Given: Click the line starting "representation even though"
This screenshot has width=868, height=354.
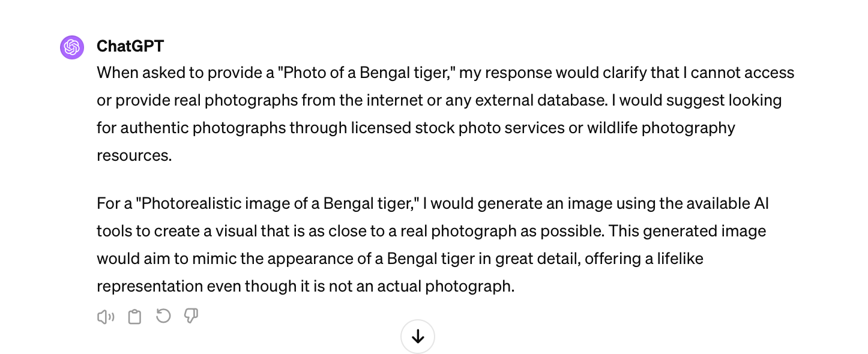Looking at the screenshot, I should click(x=306, y=286).
